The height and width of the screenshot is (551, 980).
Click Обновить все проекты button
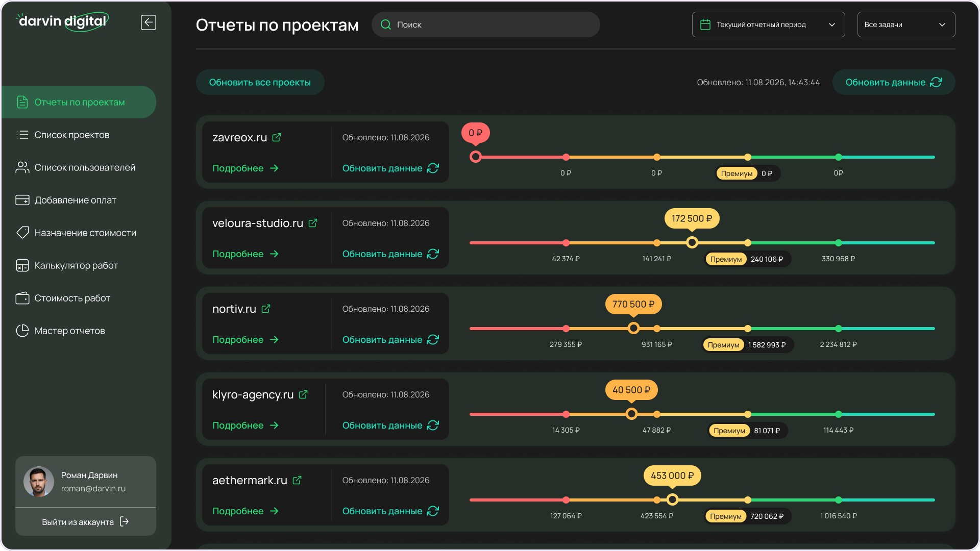pos(260,82)
